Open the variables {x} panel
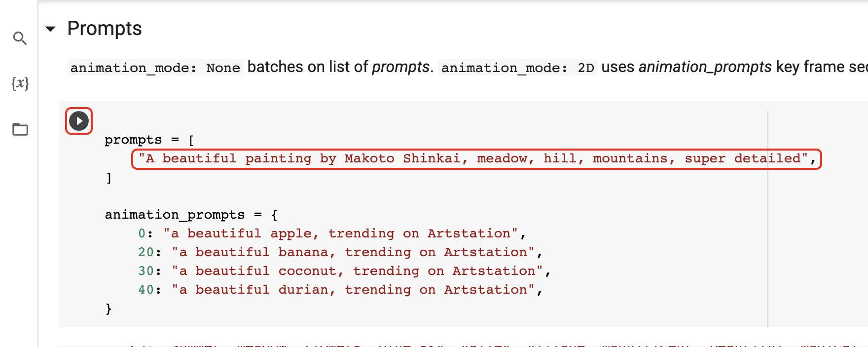The height and width of the screenshot is (347, 868). [x=20, y=83]
